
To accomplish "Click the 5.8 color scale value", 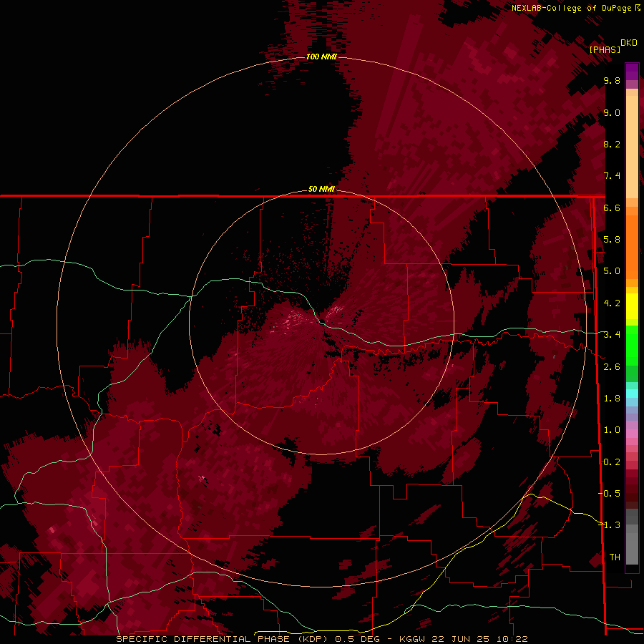I will [x=612, y=240].
